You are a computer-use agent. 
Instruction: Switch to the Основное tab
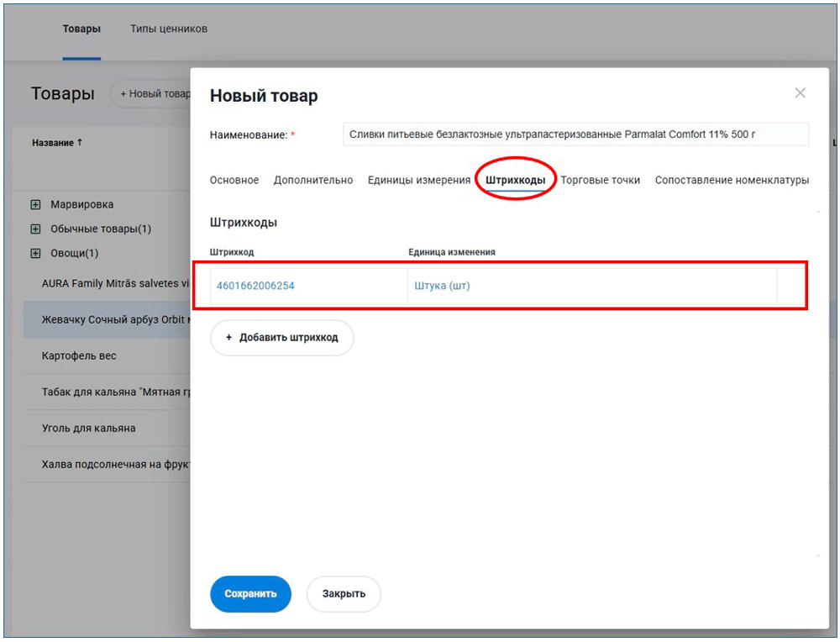click(x=234, y=180)
